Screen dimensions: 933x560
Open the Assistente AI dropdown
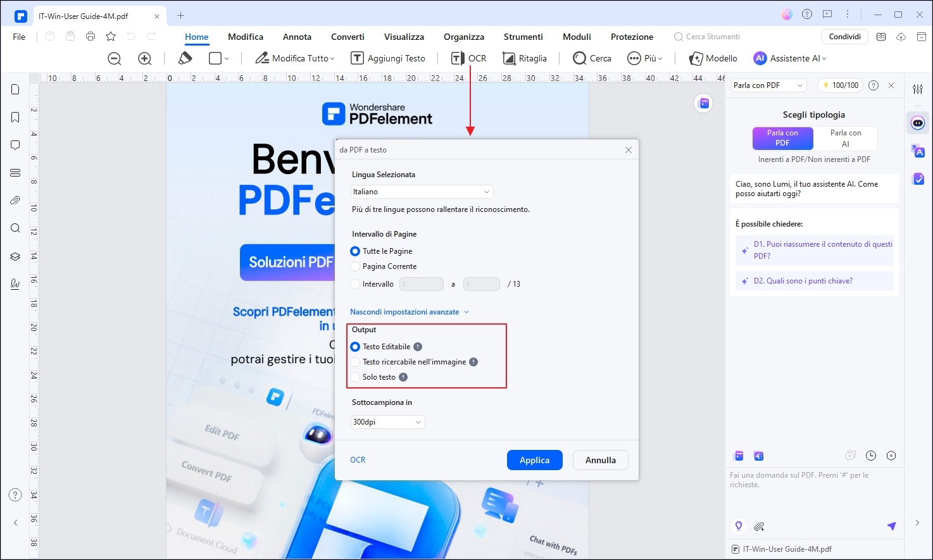(790, 58)
